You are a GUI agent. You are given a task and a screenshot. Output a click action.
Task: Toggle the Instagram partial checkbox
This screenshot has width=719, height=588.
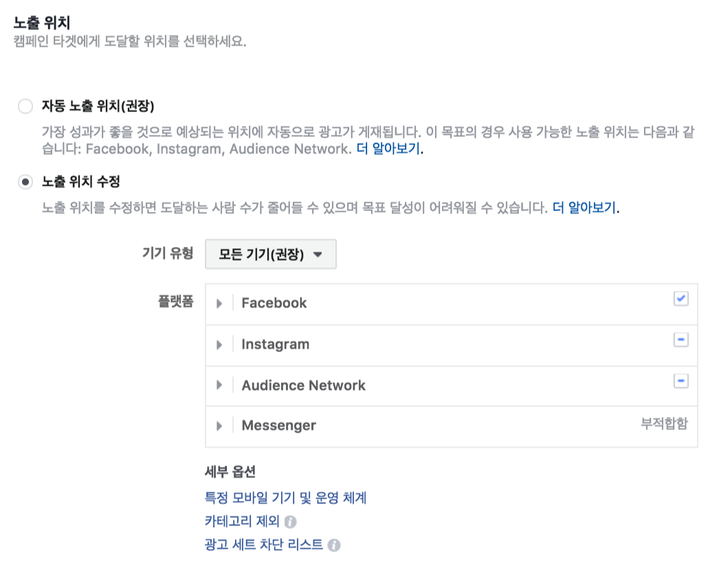(x=681, y=340)
